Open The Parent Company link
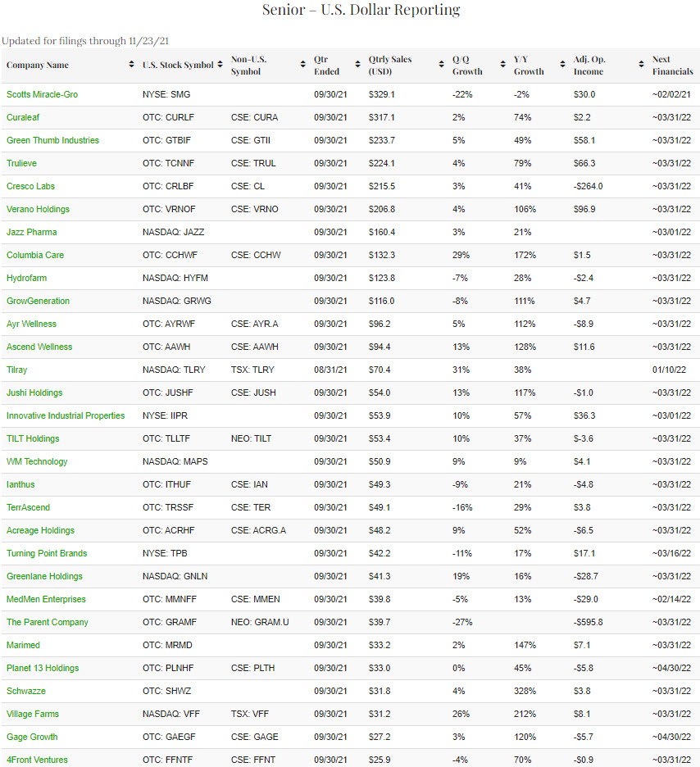 47,622
